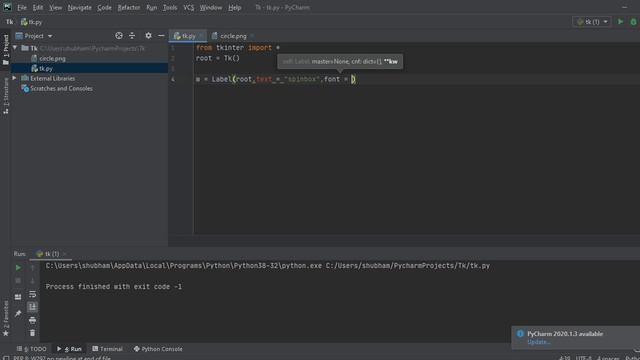Click the Stop square icon in the Run panel
Viewport: 640px width, 360px height.
coord(18,281)
